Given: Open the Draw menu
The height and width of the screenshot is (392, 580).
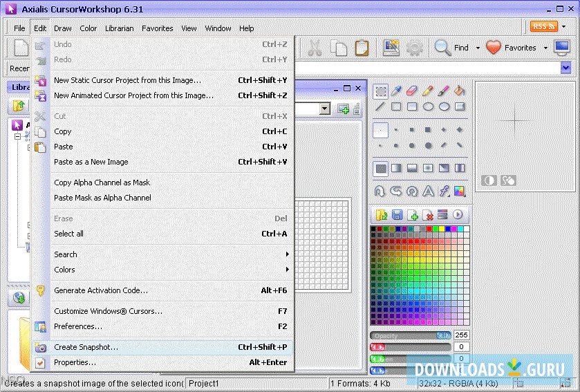Looking at the screenshot, I should (x=62, y=28).
